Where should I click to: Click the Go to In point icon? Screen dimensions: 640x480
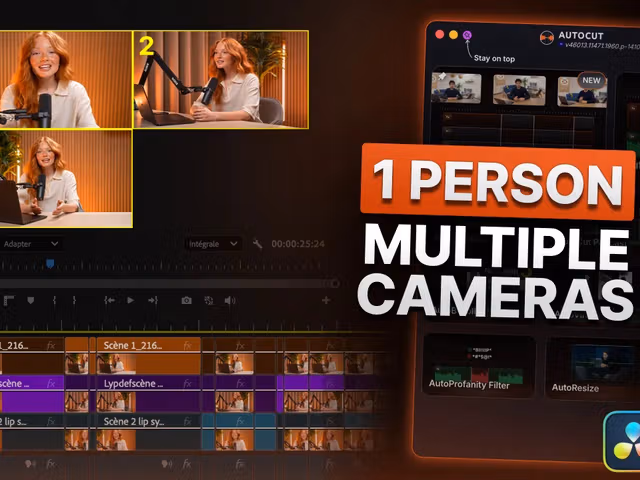point(109,300)
